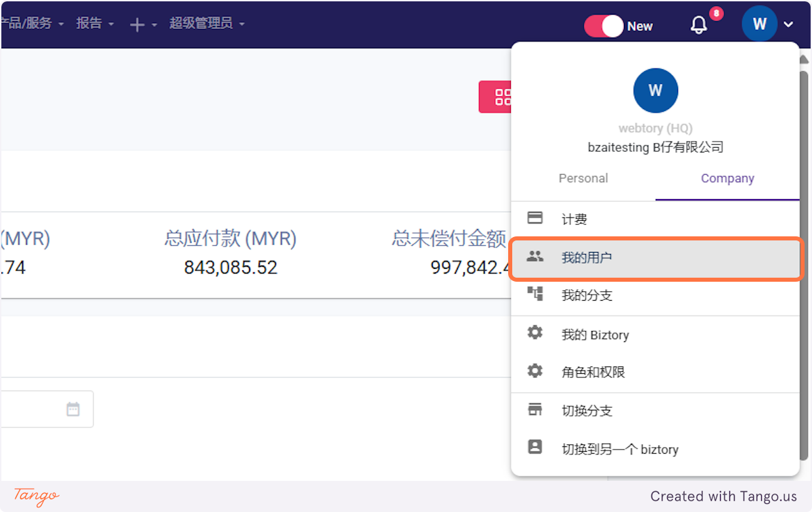Switch to the Personal tab

(x=583, y=178)
